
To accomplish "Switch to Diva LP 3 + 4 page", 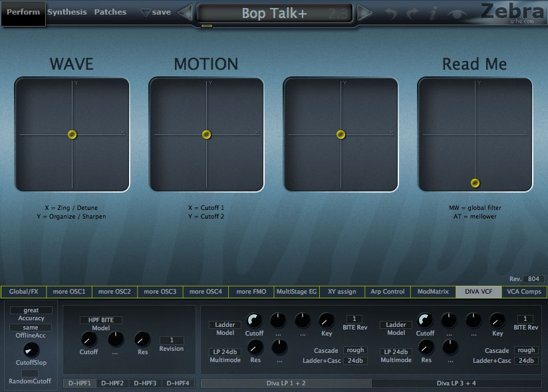I will coord(456,383).
